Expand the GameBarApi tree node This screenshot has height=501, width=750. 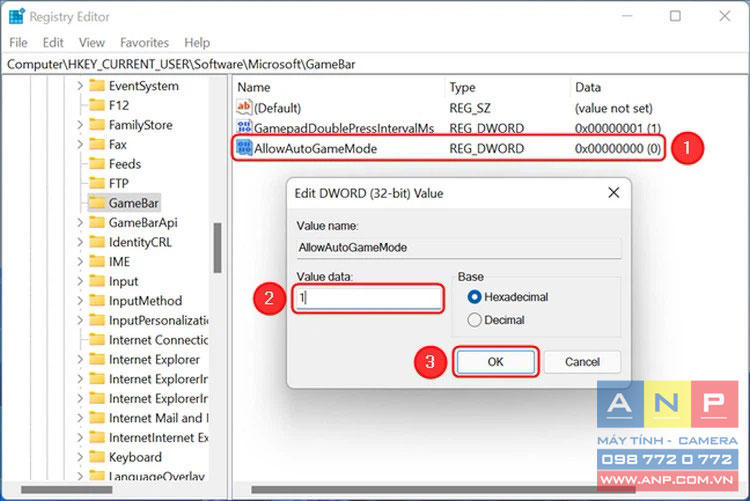[80, 223]
